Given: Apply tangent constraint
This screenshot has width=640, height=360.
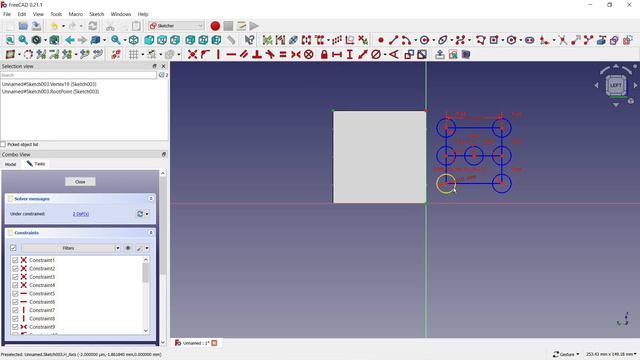Looking at the screenshot, I should coord(270,54).
